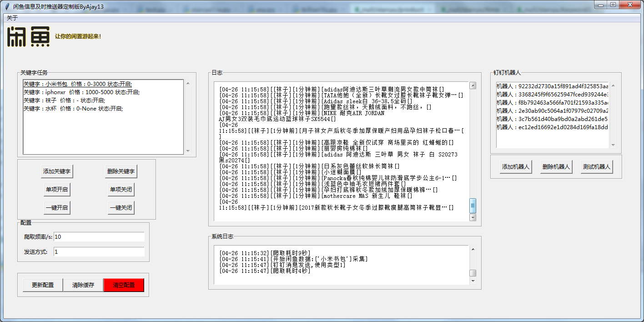This screenshot has width=644, height=322.
Task: Click 删除机器人 button
Action: pos(556,167)
